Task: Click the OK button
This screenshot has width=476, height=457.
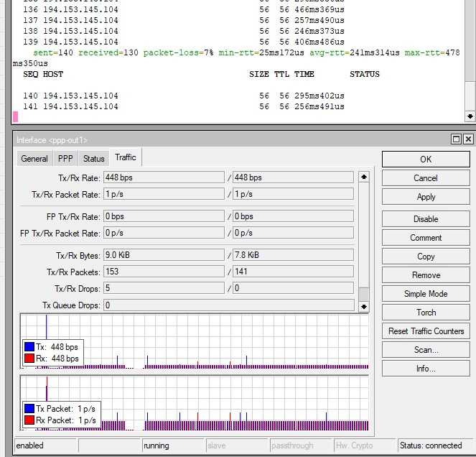Action: 426,160
